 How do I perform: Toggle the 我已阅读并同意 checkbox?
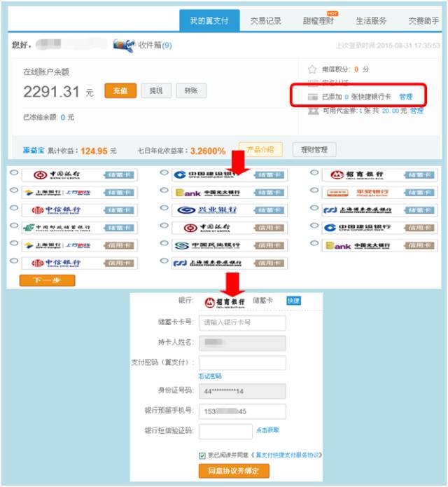click(x=202, y=455)
